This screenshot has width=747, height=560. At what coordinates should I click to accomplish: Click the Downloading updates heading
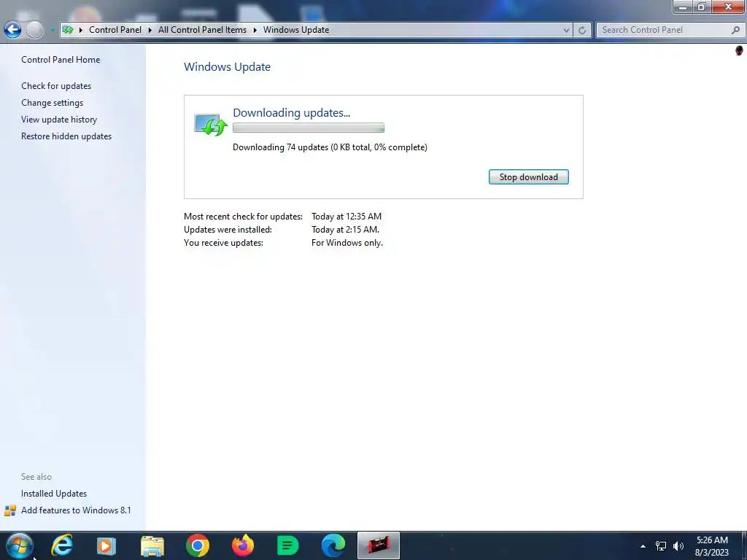click(x=291, y=113)
